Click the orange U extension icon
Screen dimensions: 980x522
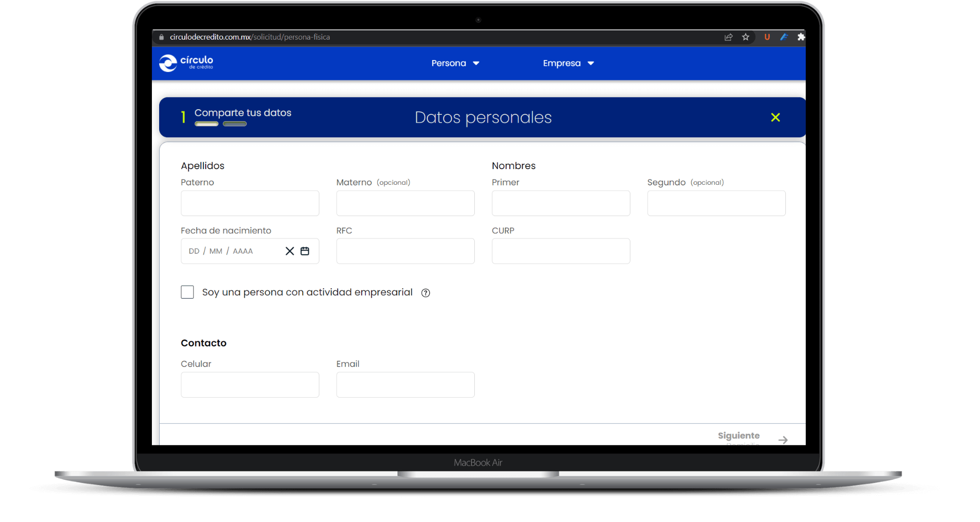click(x=767, y=37)
